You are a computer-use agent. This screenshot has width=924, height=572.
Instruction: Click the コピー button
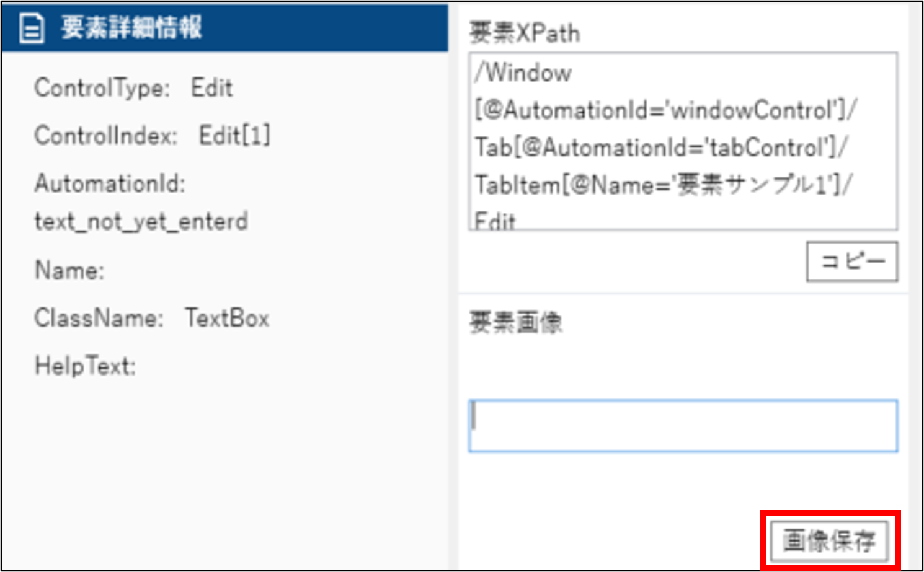point(851,262)
